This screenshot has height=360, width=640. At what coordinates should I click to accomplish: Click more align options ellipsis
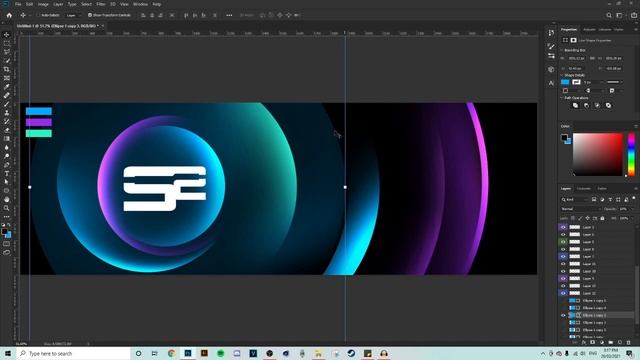pos(229,15)
